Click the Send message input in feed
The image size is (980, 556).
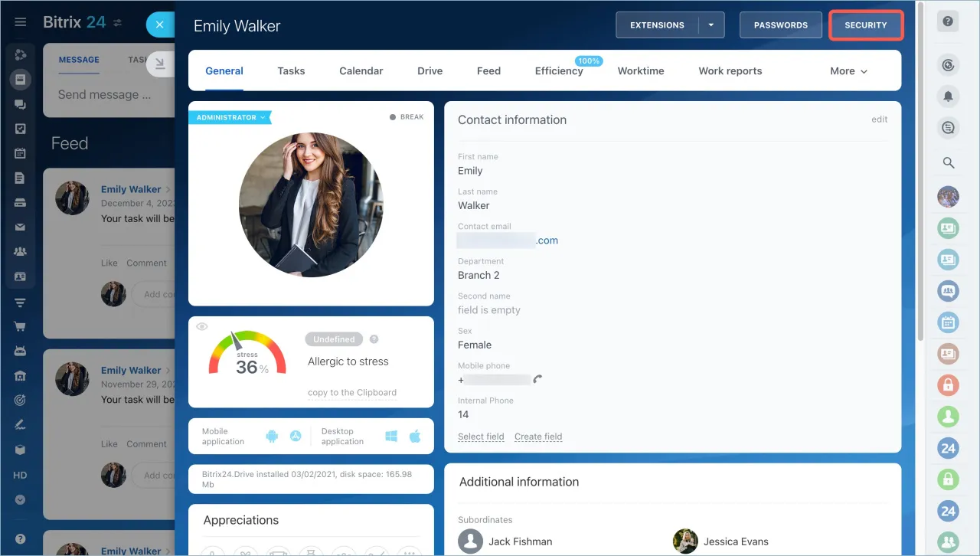click(105, 95)
